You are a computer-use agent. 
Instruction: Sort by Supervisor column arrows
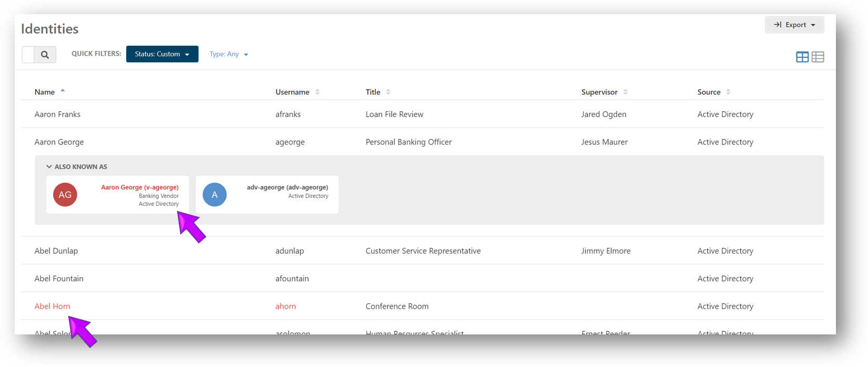[625, 92]
